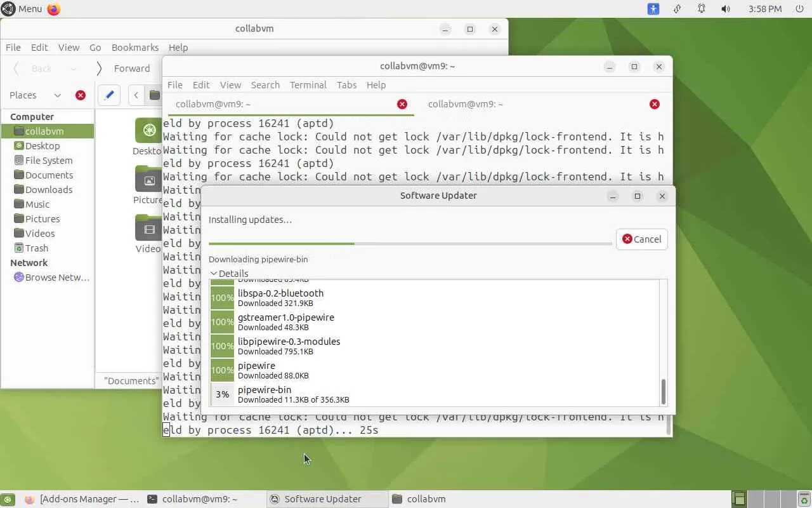Select collabvm home in Places sidebar
Image resolution: width=812 pixels, height=508 pixels.
point(48,131)
